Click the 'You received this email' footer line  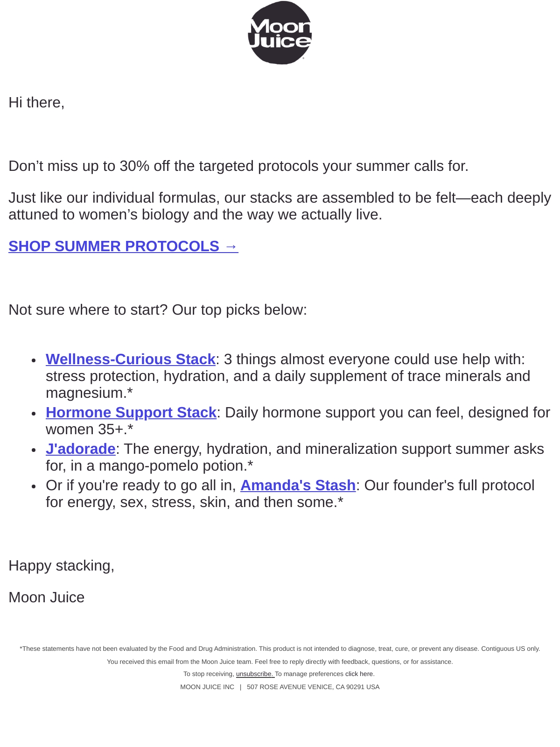click(x=280, y=662)
